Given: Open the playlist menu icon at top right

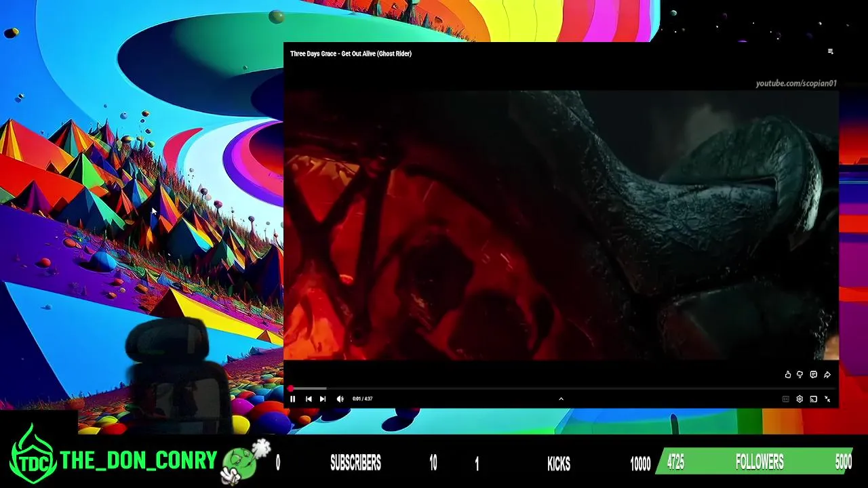Looking at the screenshot, I should pyautogui.click(x=831, y=52).
